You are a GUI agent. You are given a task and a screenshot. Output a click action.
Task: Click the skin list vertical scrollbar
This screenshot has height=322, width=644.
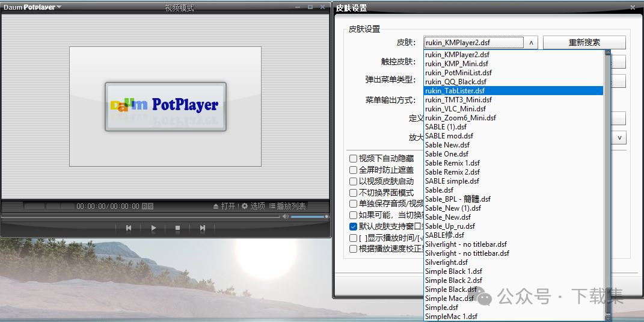click(x=607, y=185)
